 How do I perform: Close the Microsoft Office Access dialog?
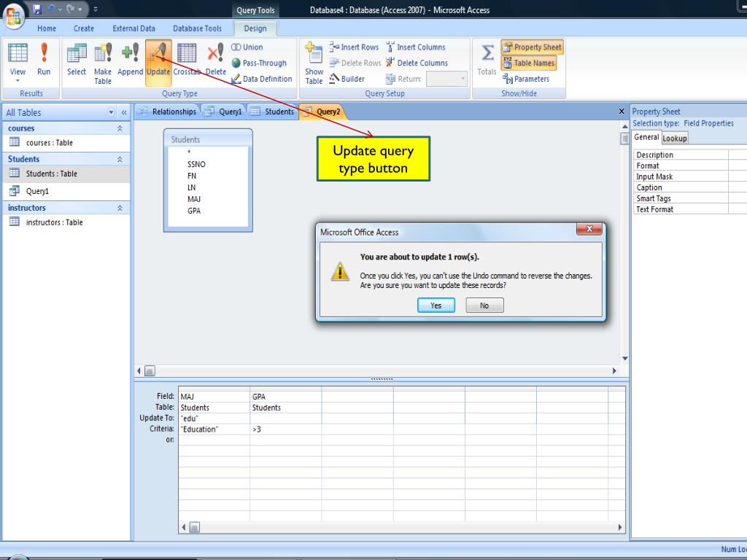[589, 228]
